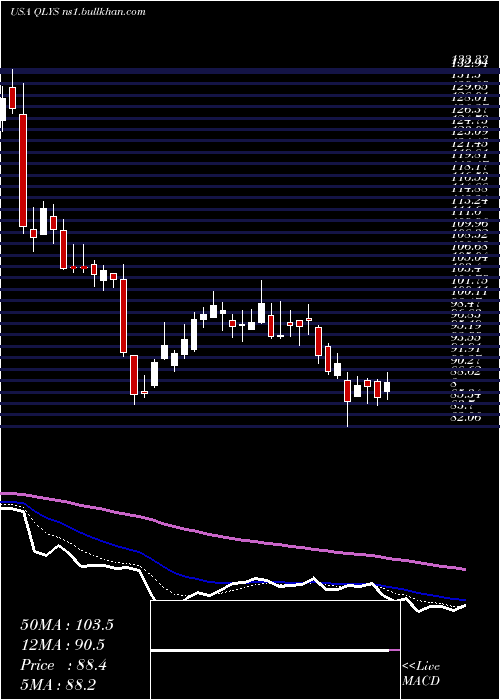Image resolution: width=500 pixels, height=700 pixels.
Task: Click the 'USA QLYS ns1.bullkhan.com' header text
Action: (78, 12)
